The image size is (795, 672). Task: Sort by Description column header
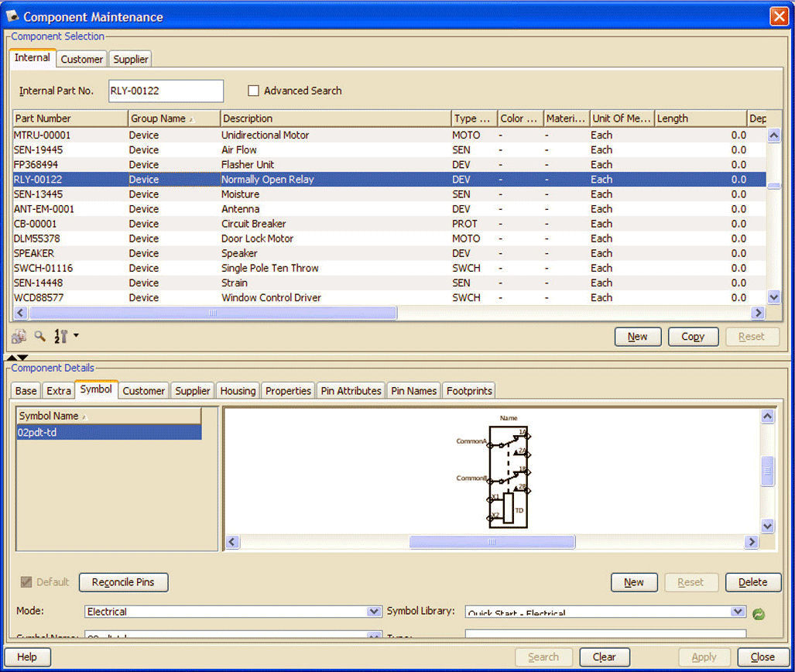click(335, 118)
